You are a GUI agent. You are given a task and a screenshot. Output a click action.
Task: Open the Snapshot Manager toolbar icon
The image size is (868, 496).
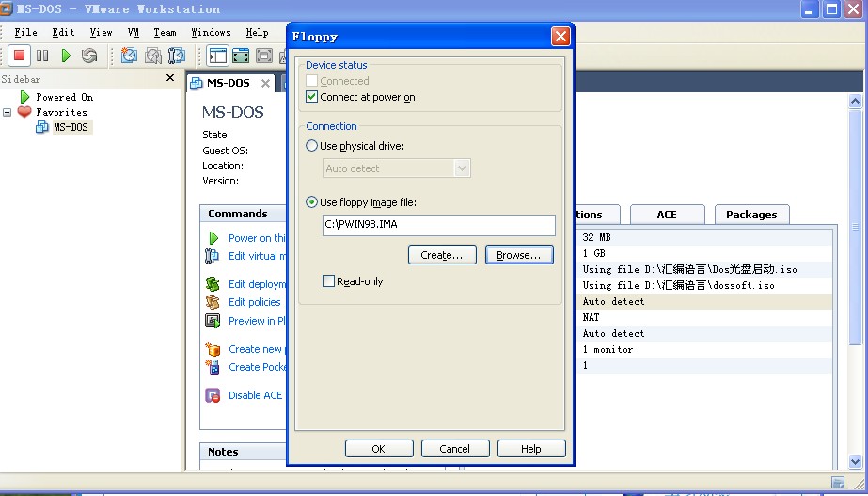coord(177,56)
